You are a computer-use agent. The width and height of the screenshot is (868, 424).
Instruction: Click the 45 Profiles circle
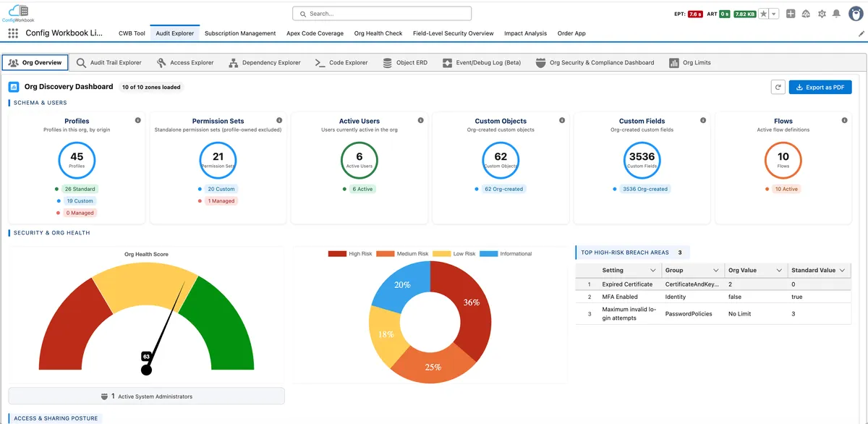tap(77, 160)
